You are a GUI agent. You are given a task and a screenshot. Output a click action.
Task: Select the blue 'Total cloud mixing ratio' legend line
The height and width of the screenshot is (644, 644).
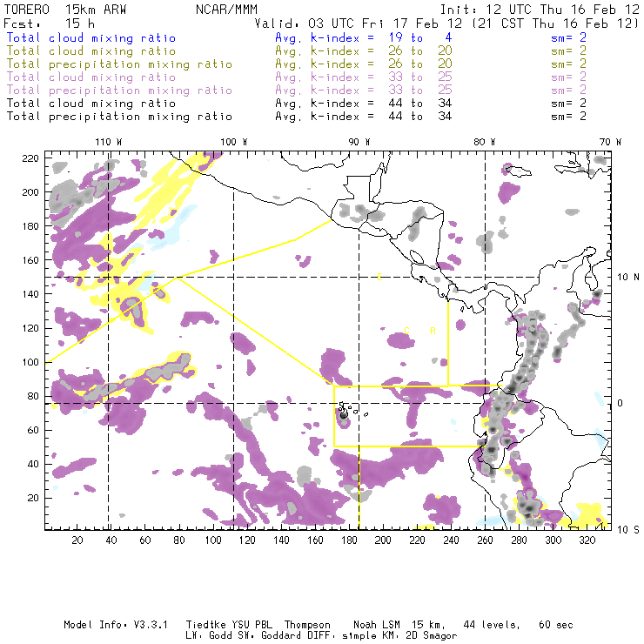[91, 38]
